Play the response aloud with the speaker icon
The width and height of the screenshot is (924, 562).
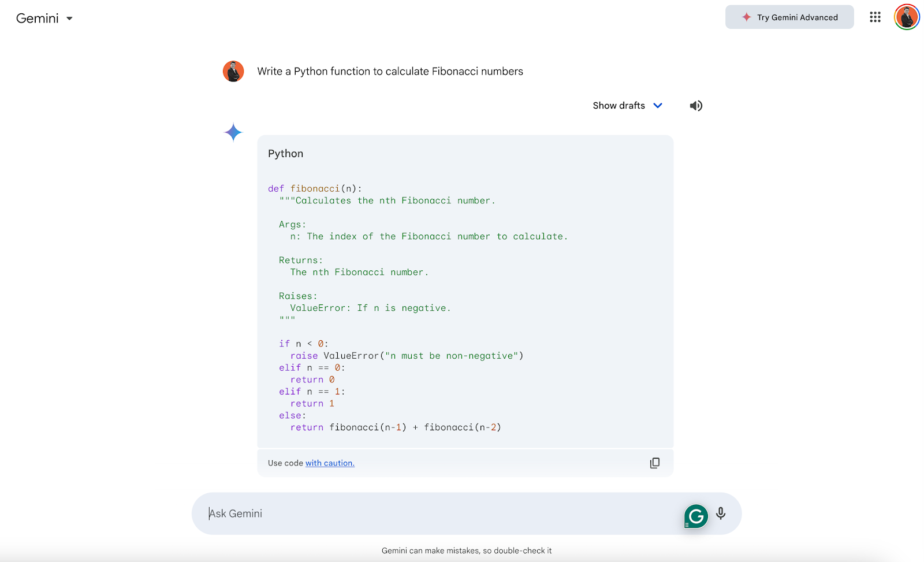tap(695, 105)
